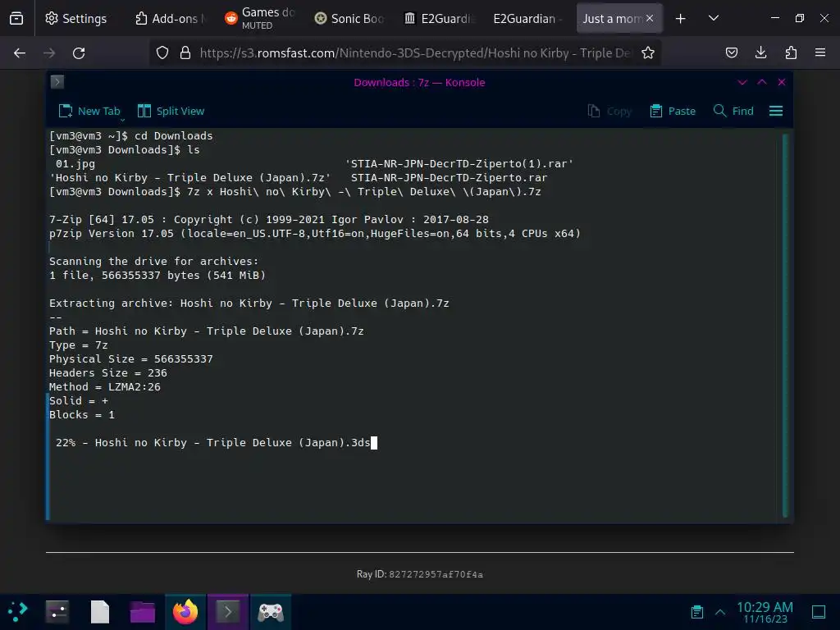Open system settings taskbar icon
Image resolution: width=840 pixels, height=630 pixels.
pyautogui.click(x=57, y=612)
